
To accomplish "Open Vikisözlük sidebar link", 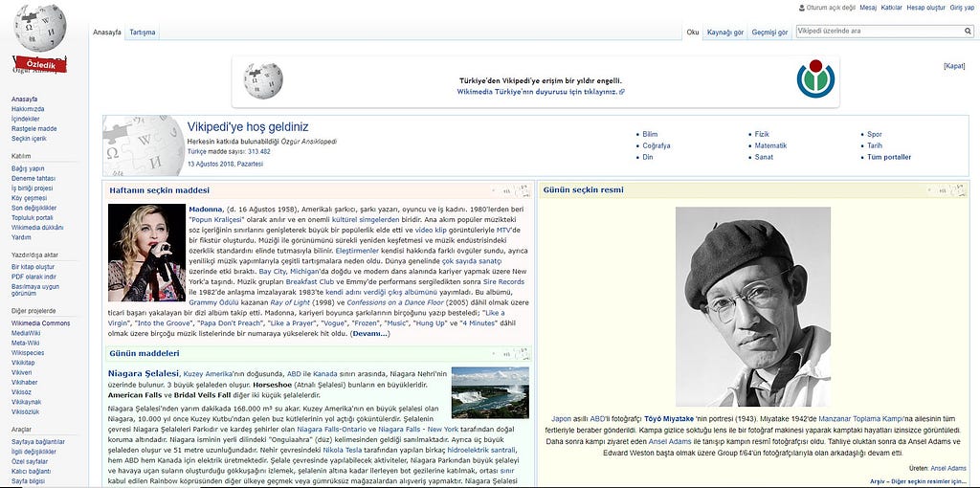I will 25,412.
